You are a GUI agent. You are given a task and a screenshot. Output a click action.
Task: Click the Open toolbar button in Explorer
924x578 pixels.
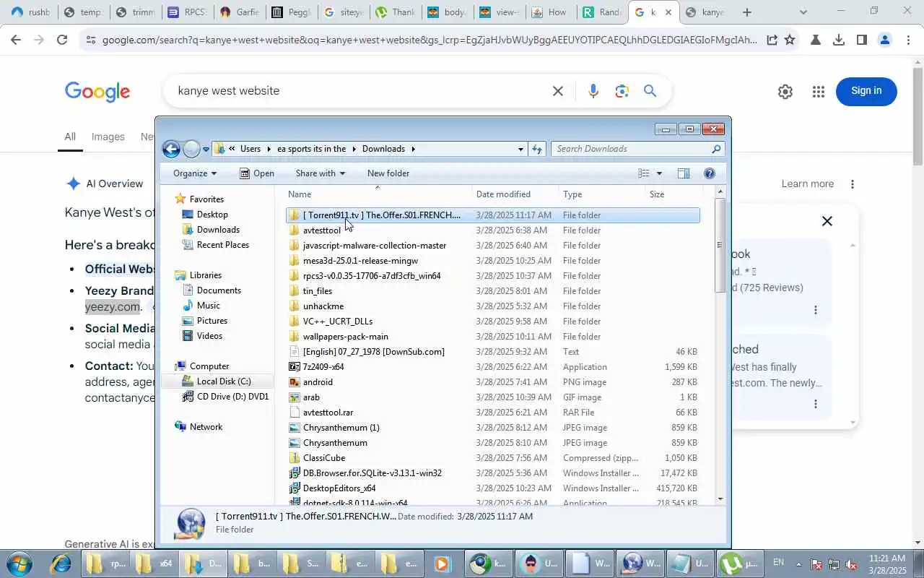coord(257,173)
